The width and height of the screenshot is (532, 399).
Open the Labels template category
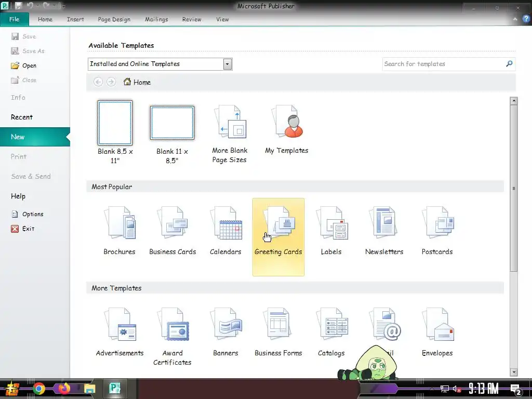(331, 231)
